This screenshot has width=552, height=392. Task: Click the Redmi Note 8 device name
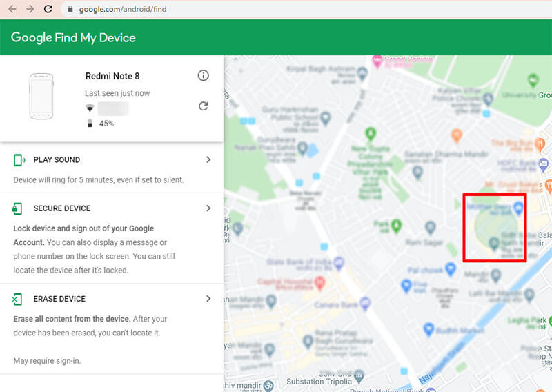[112, 76]
